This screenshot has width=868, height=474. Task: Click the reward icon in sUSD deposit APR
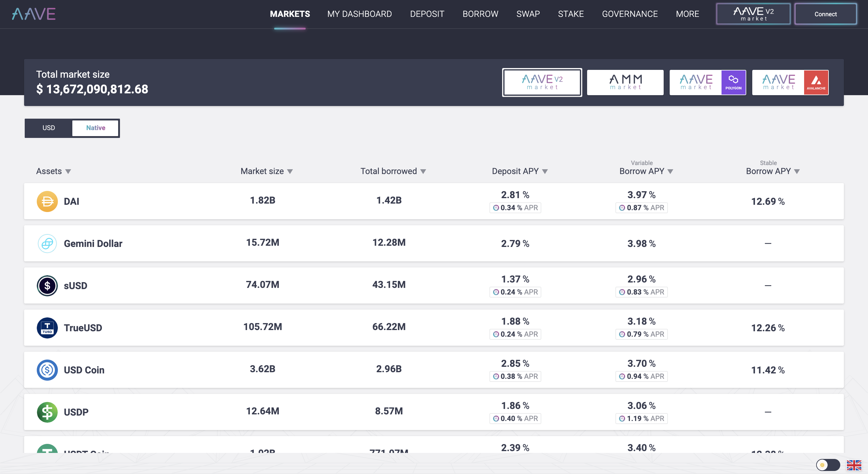click(496, 292)
